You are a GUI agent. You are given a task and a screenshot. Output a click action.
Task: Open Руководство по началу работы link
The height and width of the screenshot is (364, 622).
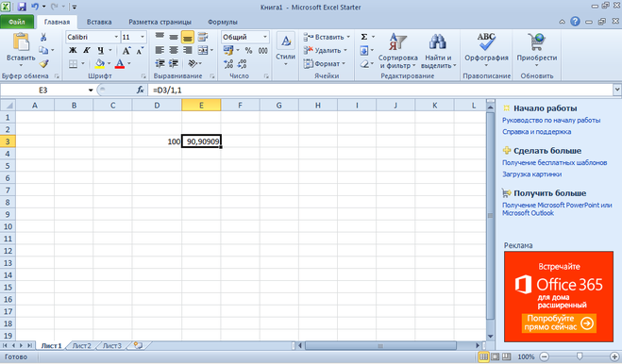(x=551, y=120)
